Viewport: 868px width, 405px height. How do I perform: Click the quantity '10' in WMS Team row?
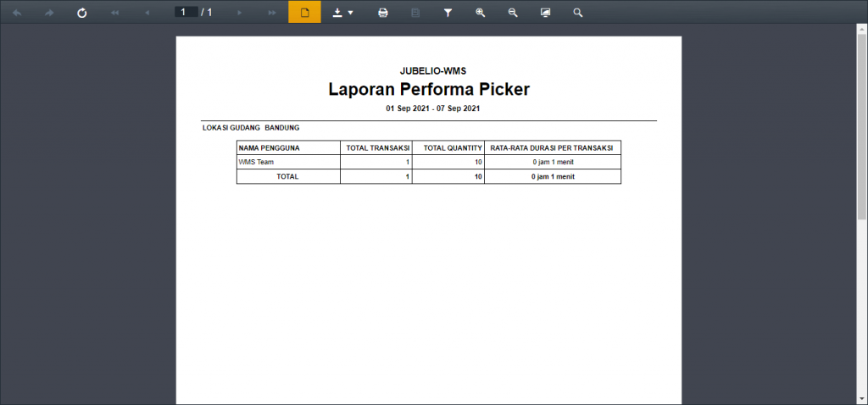tap(478, 162)
